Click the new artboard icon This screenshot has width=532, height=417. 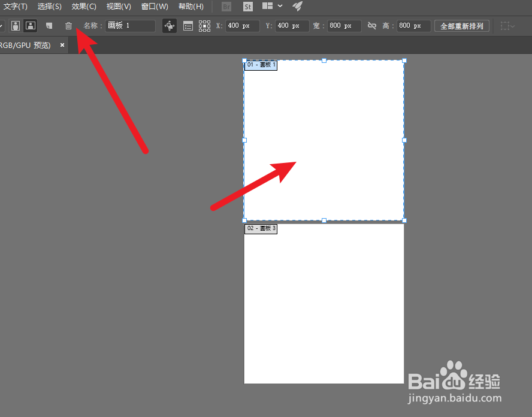click(49, 26)
